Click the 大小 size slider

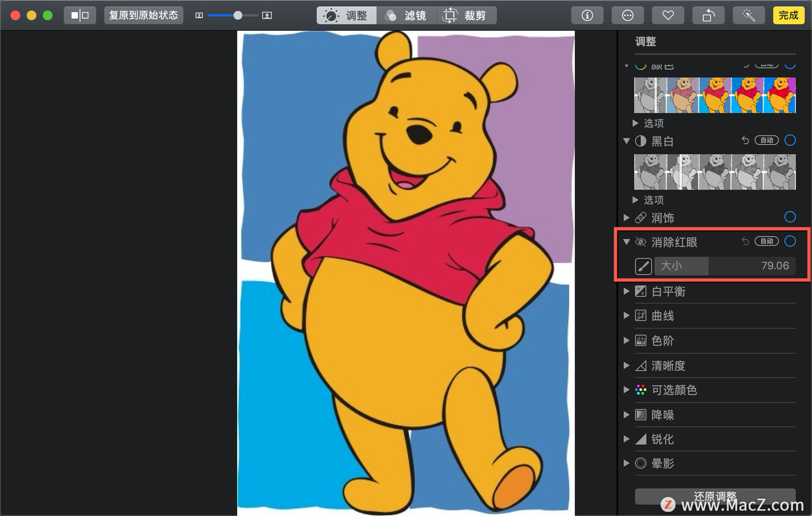[725, 266]
